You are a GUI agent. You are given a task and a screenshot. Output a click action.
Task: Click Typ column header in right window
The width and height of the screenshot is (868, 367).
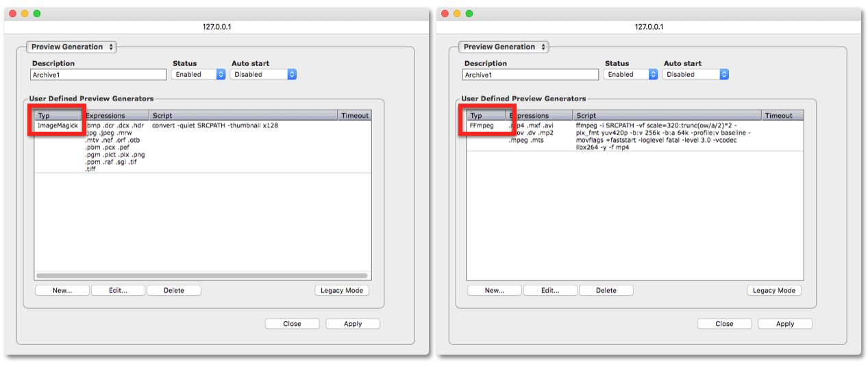(486, 115)
